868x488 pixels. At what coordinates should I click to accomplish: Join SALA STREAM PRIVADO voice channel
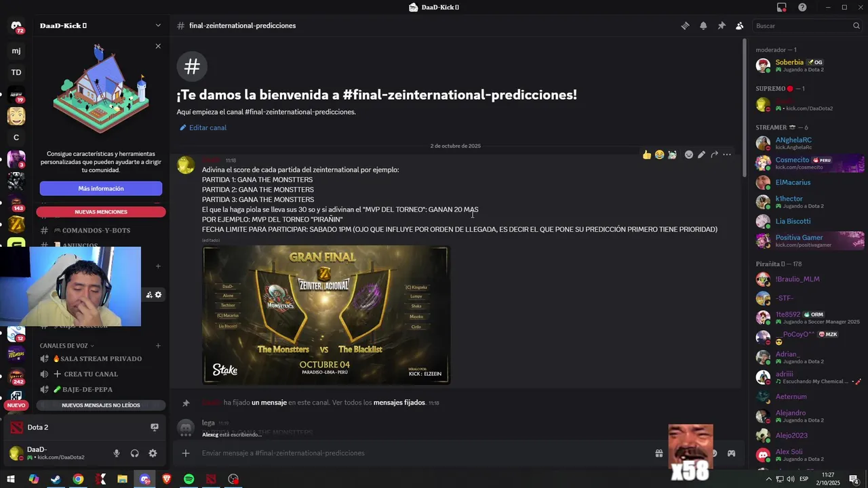[x=101, y=359]
